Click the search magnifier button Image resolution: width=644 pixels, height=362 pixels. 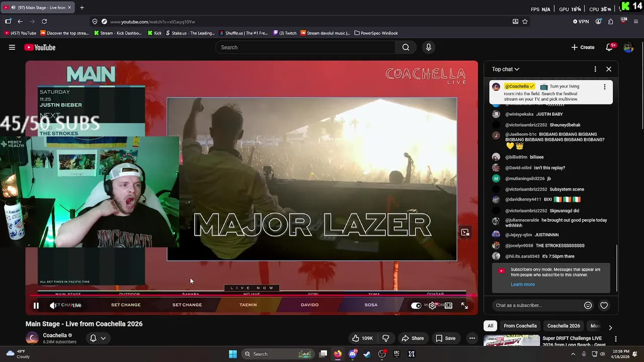pyautogui.click(x=406, y=47)
